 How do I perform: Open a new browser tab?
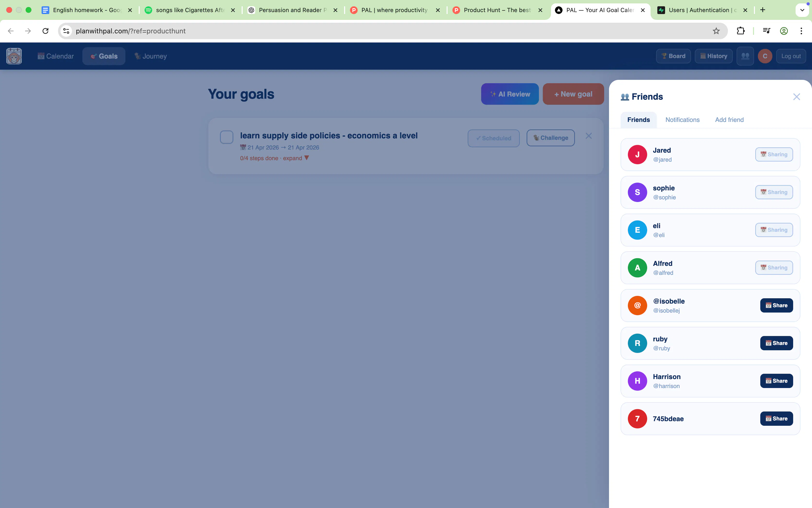(x=763, y=10)
